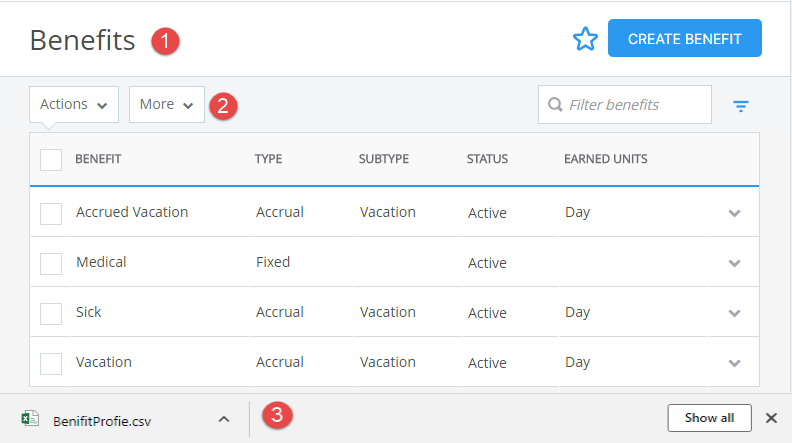Click the Active status in Medical row
The width and height of the screenshot is (792, 443).
(487, 263)
